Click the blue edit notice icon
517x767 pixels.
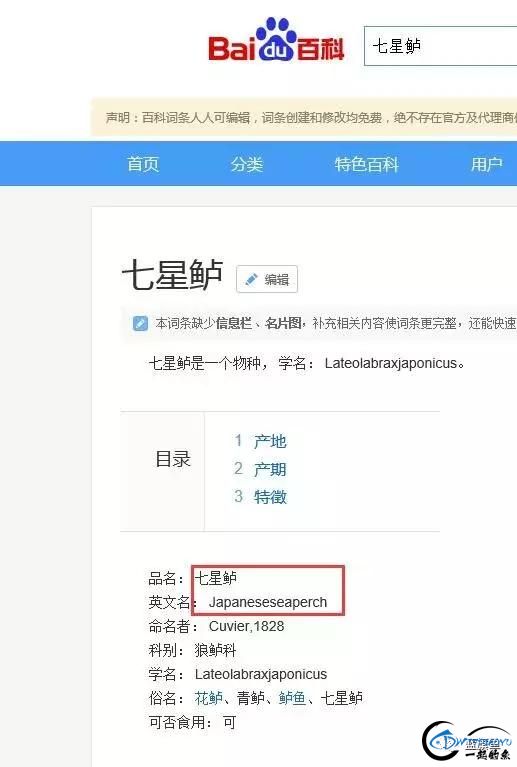click(140, 323)
